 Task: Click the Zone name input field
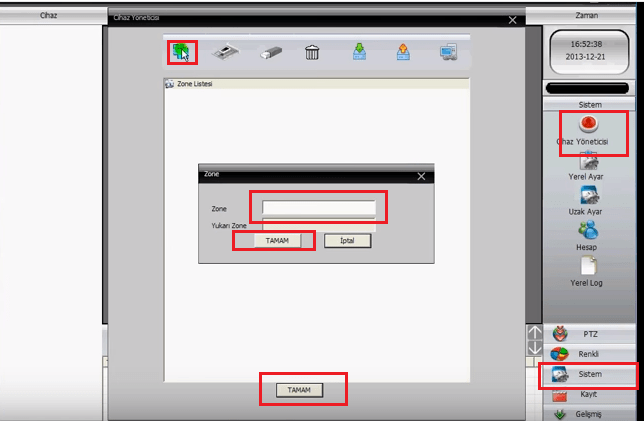pos(318,208)
